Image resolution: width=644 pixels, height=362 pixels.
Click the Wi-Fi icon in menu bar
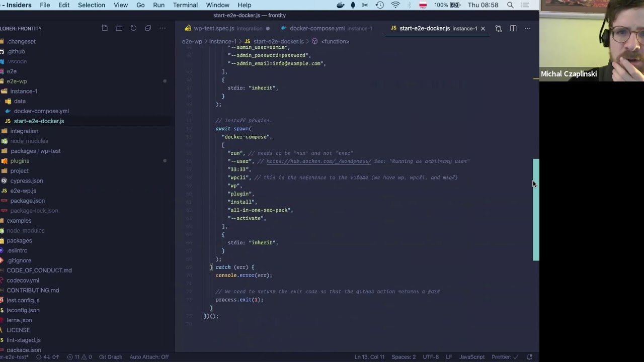tap(395, 5)
